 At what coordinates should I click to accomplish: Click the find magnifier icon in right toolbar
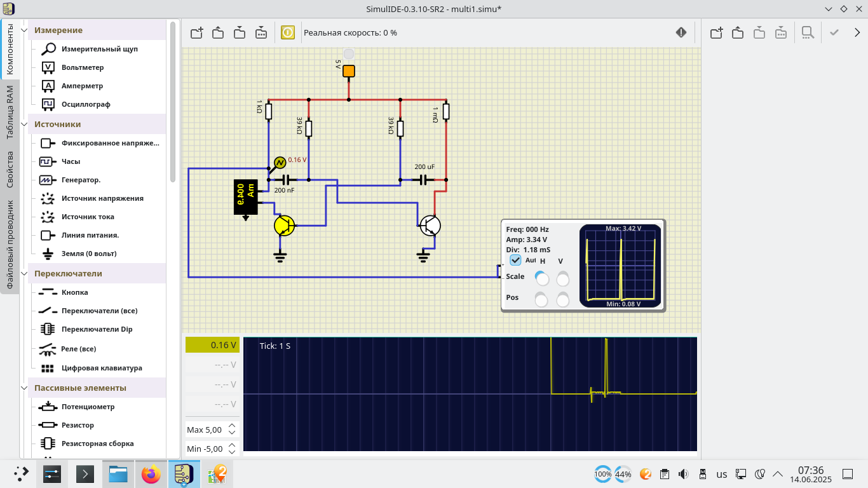[x=807, y=32]
